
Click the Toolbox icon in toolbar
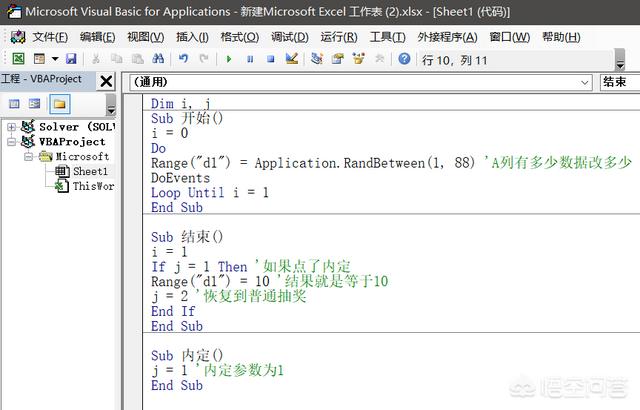[380, 59]
